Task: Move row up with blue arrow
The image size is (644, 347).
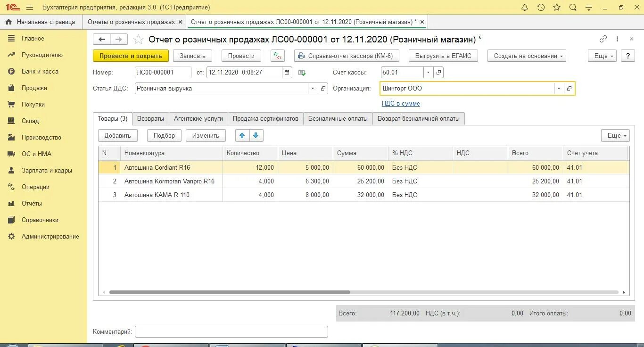Action: [x=242, y=135]
